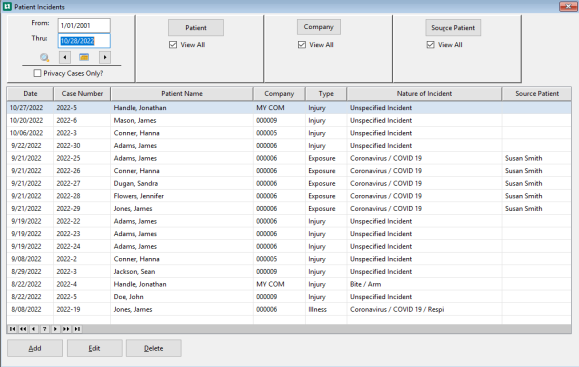Jump forward a page of records
The width and height of the screenshot is (579, 367).
pyautogui.click(x=66, y=329)
